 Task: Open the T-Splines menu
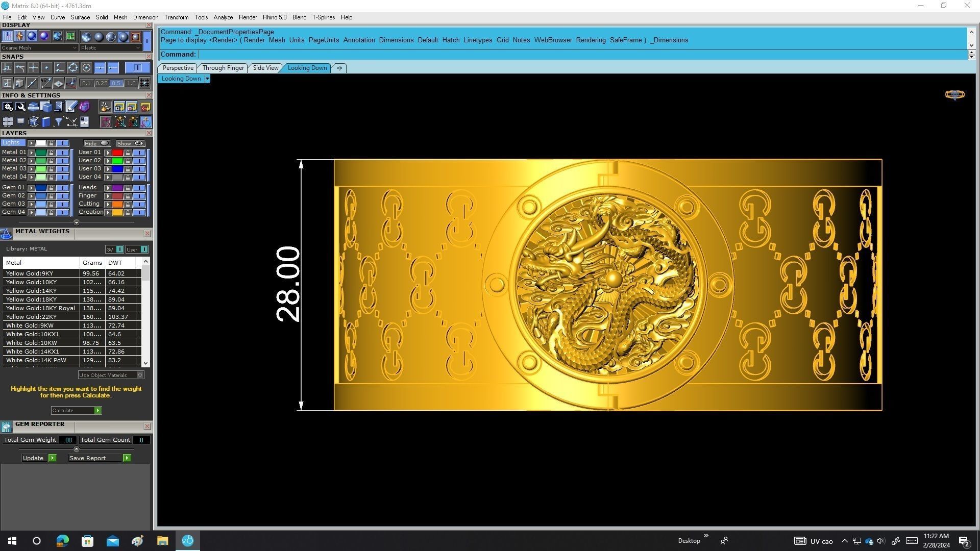coord(323,17)
